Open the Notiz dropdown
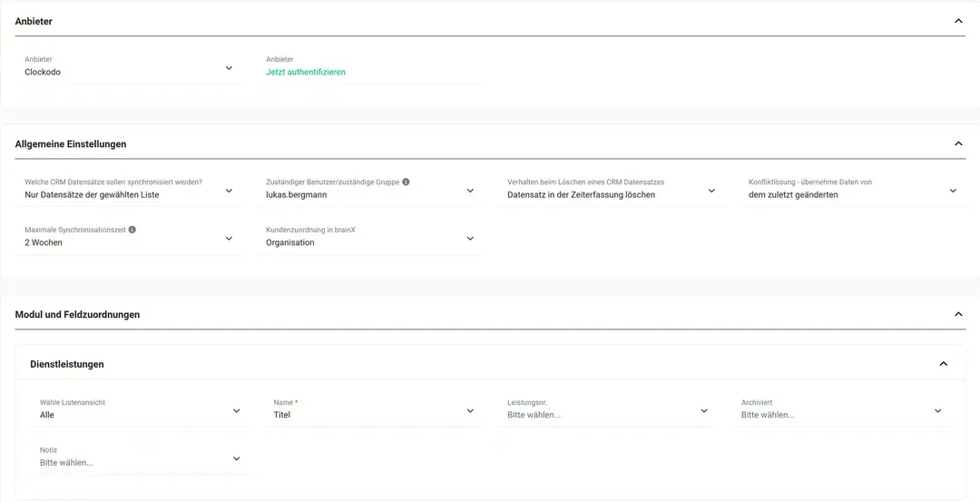This screenshot has width=980, height=503. 140,458
